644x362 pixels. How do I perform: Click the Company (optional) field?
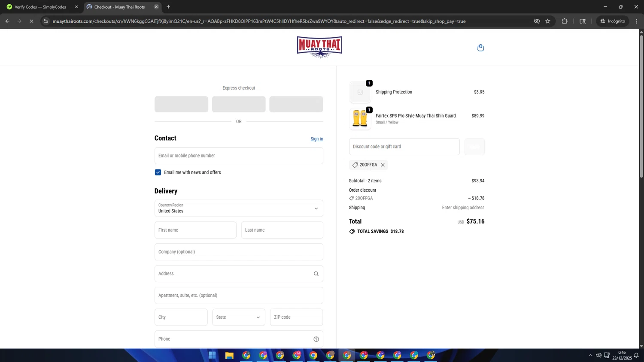239,252
